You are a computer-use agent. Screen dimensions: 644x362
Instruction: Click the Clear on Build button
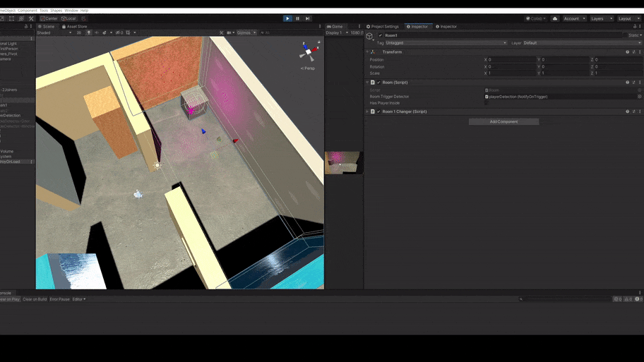(x=35, y=299)
